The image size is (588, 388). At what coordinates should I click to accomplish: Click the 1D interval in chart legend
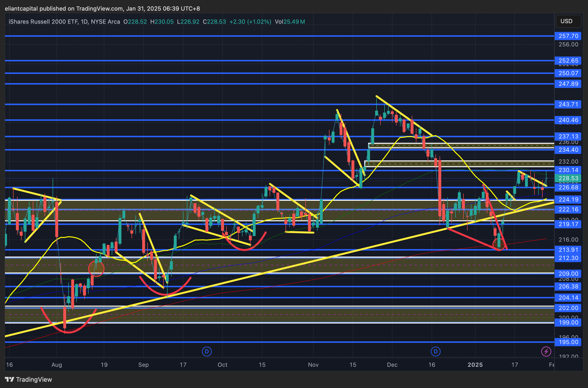pyautogui.click(x=84, y=22)
